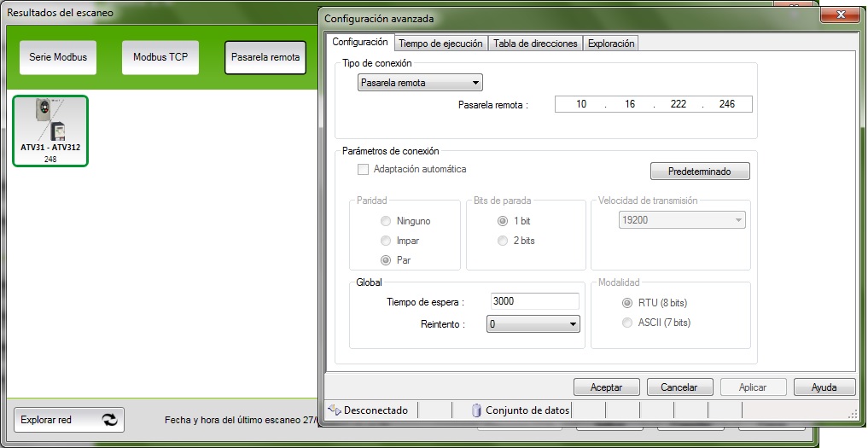
Task: Close the Configuración avanzada dialog
Action: point(841,15)
